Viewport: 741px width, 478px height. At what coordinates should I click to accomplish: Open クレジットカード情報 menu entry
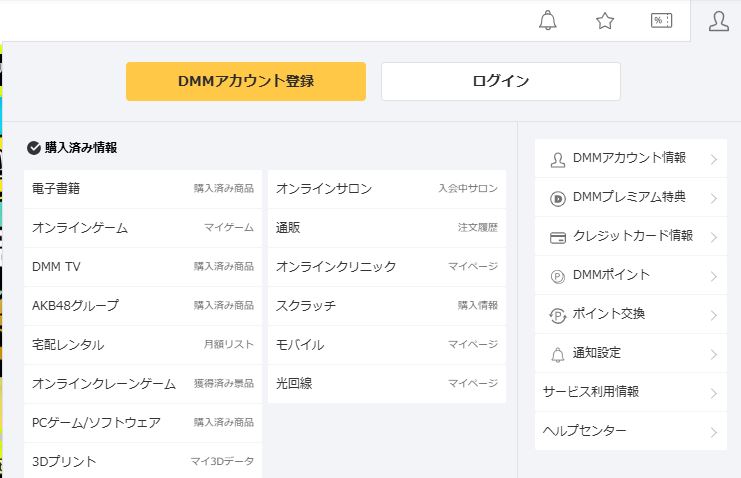(x=631, y=236)
